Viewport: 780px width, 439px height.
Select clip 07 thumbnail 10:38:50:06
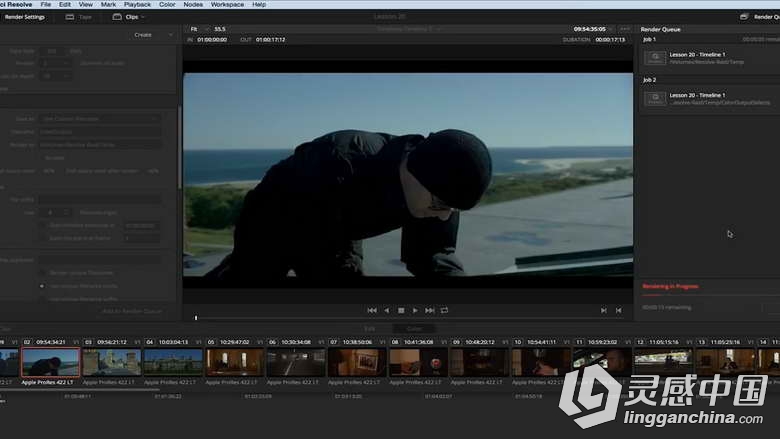pos(357,362)
